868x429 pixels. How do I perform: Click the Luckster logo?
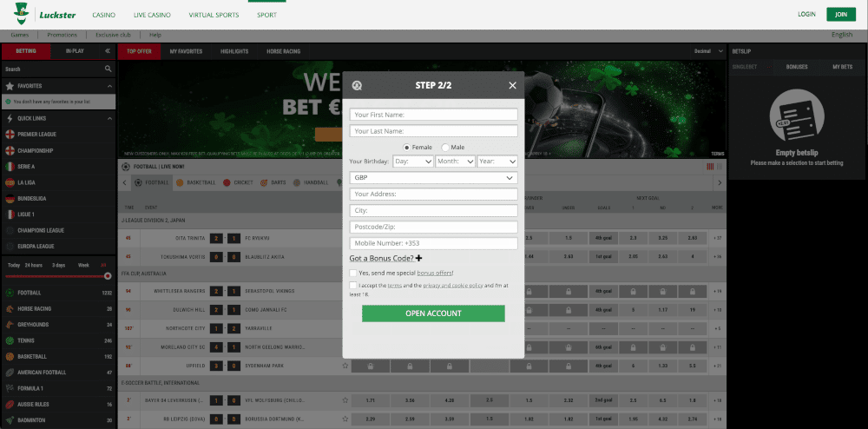(x=41, y=15)
